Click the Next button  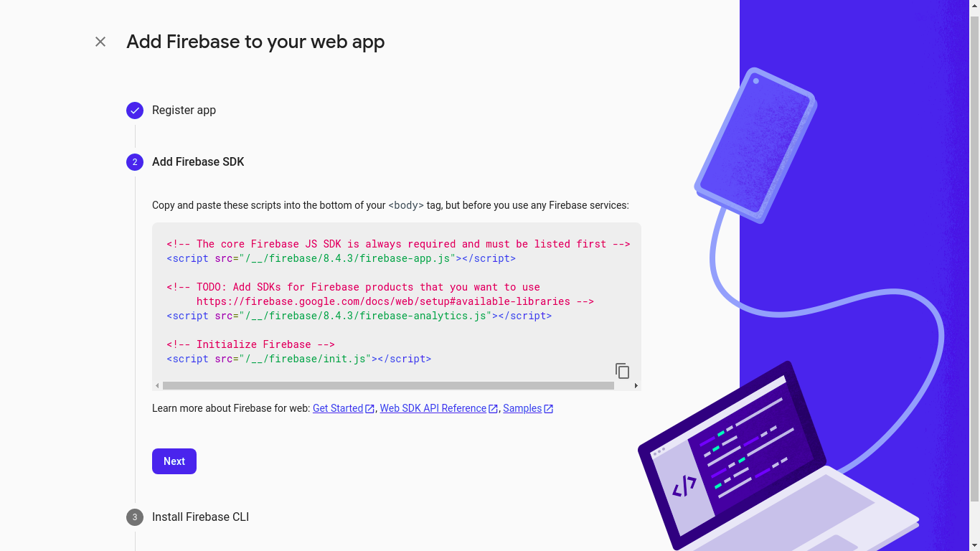point(174,461)
